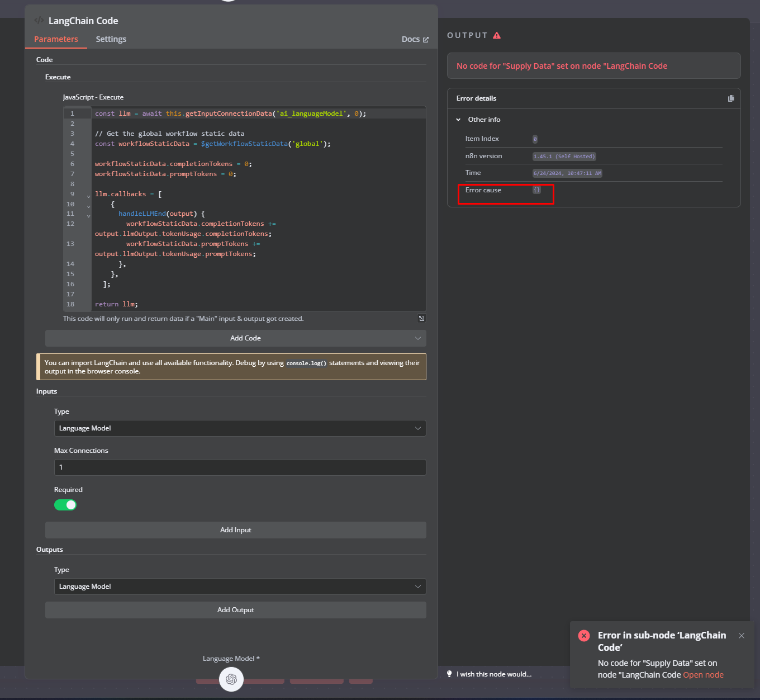
Task: Dismiss the sub-node error notification
Action: click(x=741, y=636)
